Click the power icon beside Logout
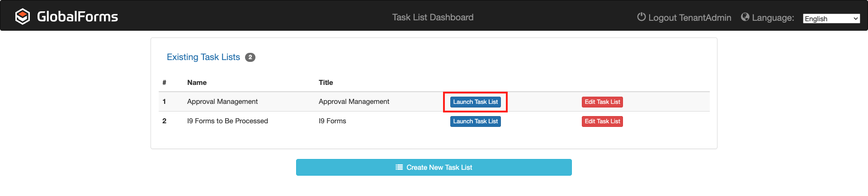This screenshot has height=196, width=868. tap(641, 17)
